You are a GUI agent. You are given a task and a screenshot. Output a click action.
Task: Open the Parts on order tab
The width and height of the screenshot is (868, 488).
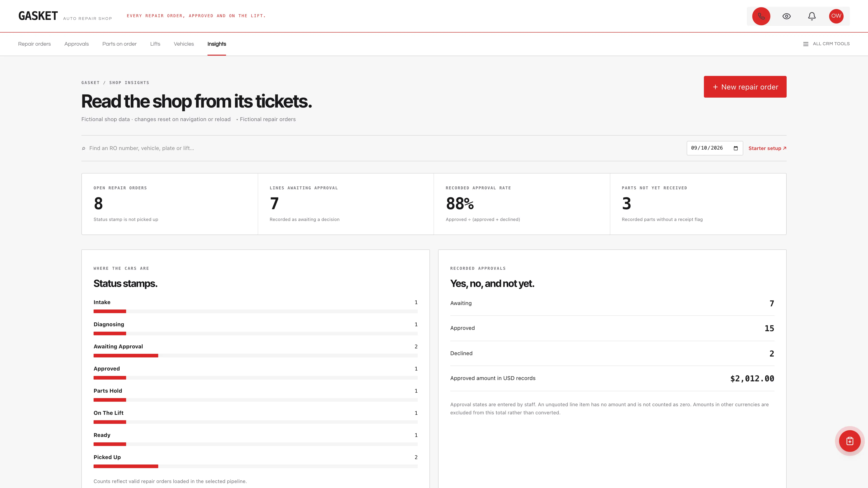pyautogui.click(x=119, y=44)
